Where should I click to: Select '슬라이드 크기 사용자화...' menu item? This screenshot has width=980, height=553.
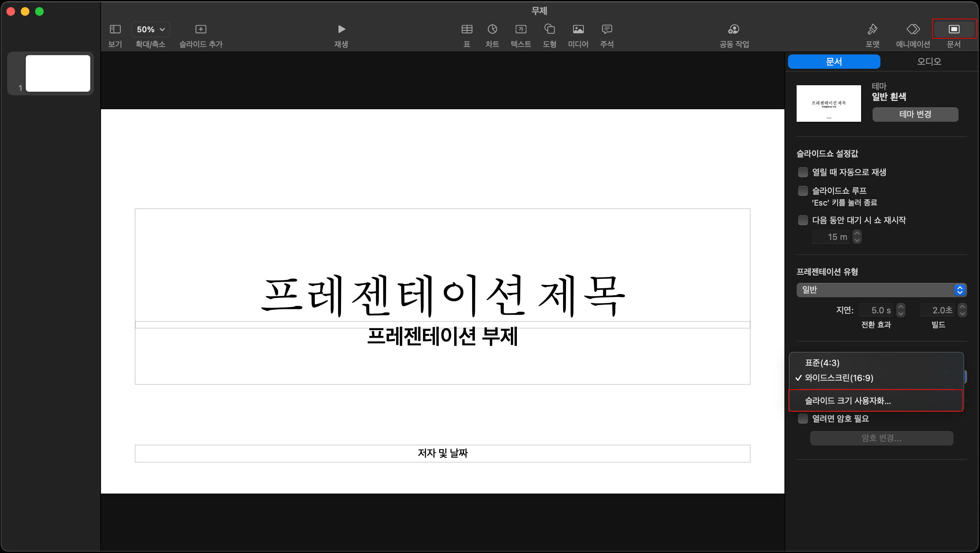[x=847, y=400]
